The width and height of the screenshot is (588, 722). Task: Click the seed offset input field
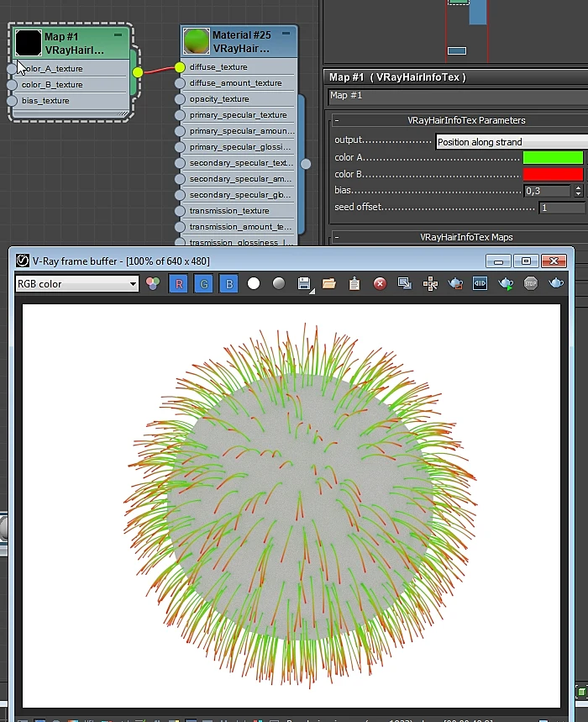[x=563, y=208]
